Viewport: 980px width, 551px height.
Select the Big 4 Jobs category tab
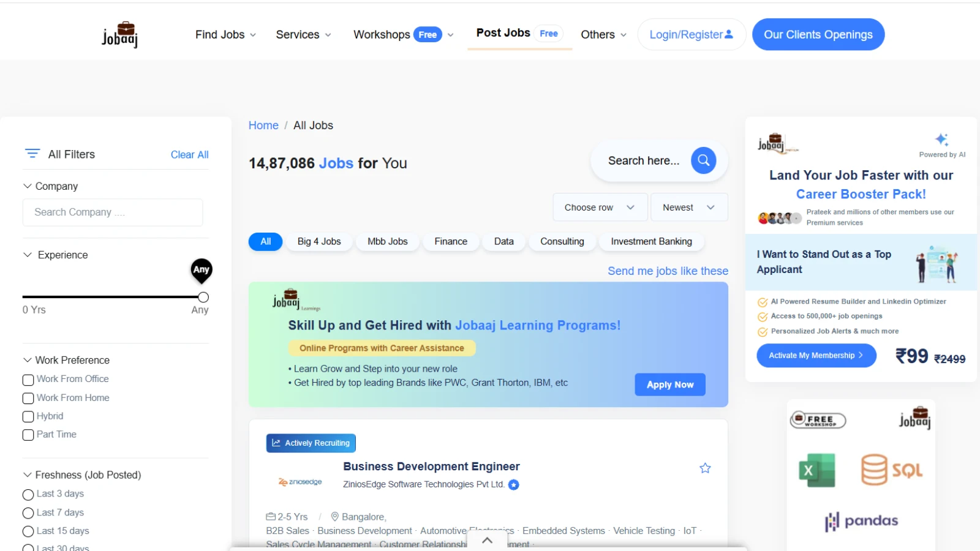coord(318,242)
